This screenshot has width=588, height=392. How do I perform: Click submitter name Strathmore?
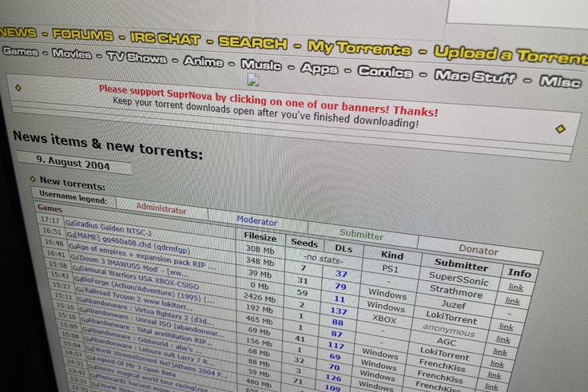point(456,291)
